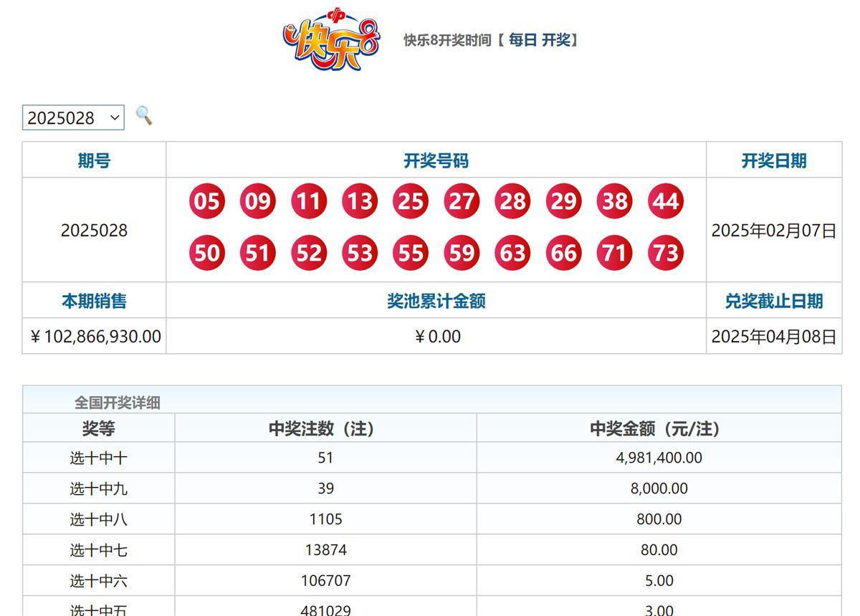860x616 pixels.
Task: Select the red ball numbered 59
Action: click(x=462, y=253)
